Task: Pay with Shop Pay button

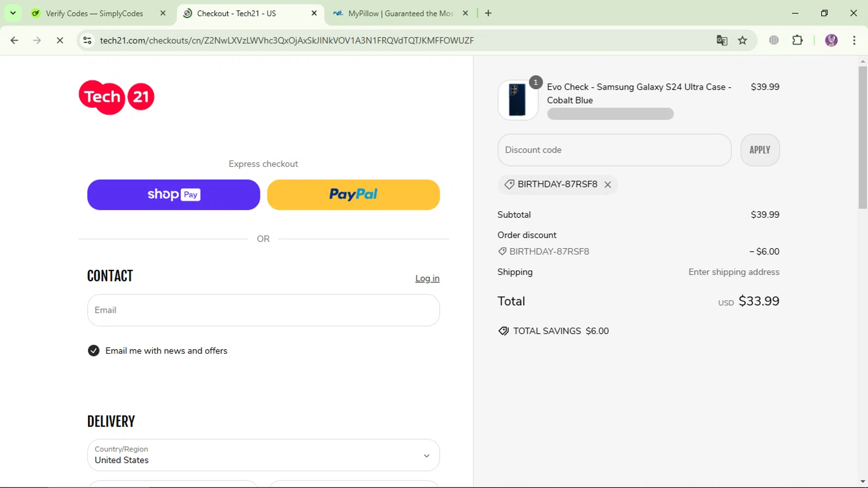Action: pyautogui.click(x=174, y=195)
